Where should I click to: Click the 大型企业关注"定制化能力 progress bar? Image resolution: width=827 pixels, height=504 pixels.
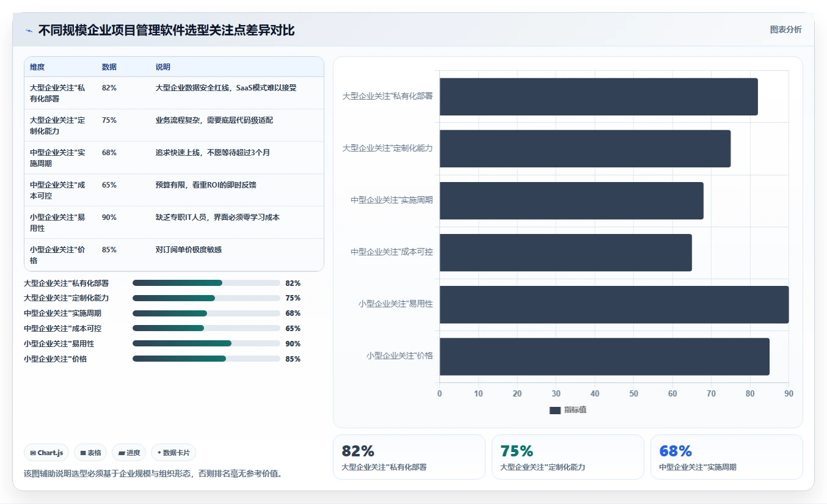206,298
